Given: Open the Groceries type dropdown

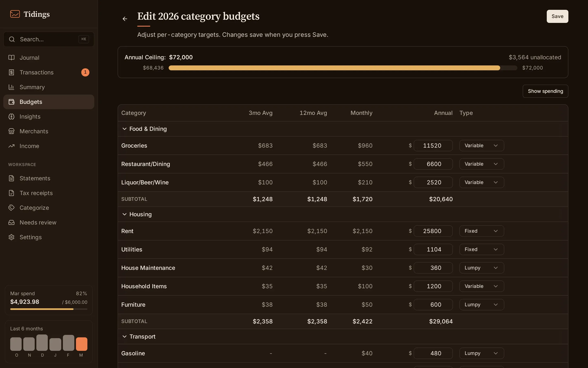Looking at the screenshot, I should point(482,146).
